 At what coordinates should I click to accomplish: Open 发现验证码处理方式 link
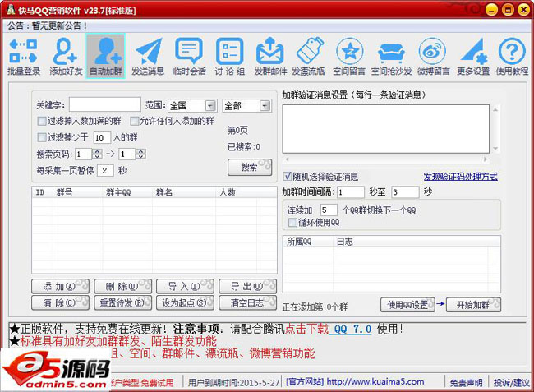[x=460, y=177]
